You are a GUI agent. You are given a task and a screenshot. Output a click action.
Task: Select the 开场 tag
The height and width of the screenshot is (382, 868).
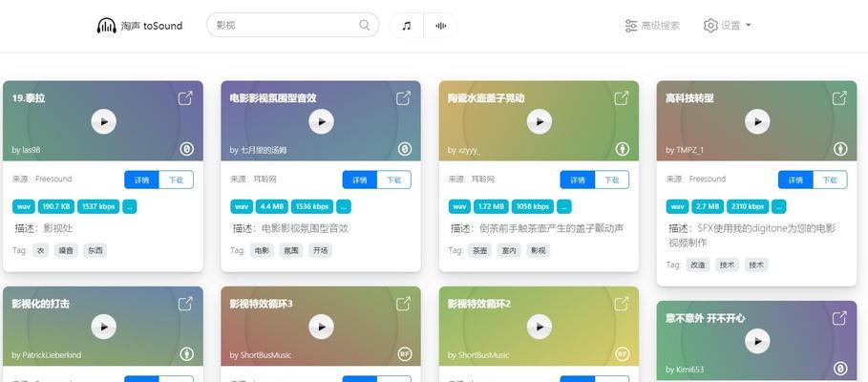tap(321, 250)
